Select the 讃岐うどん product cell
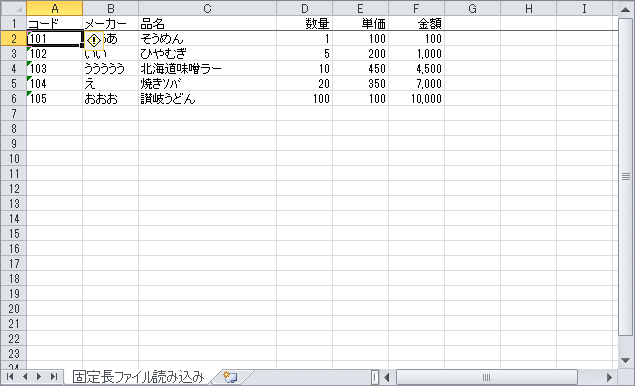635x386 pixels. (207, 98)
